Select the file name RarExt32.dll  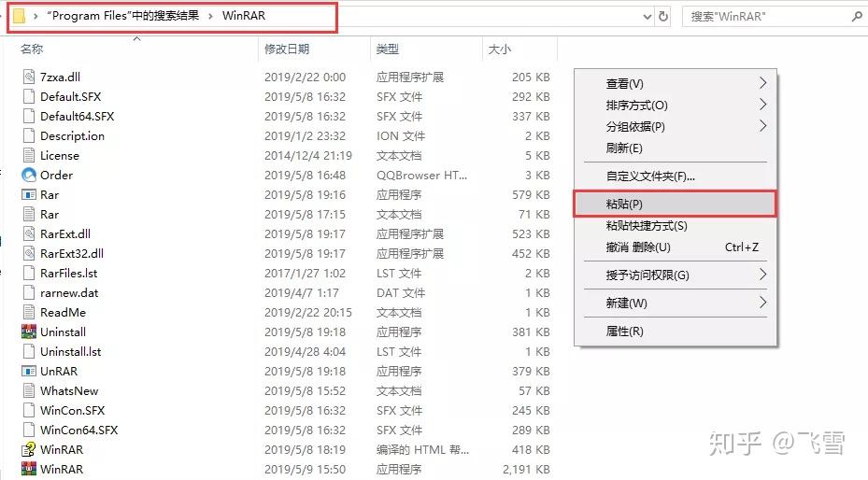pyautogui.click(x=72, y=253)
